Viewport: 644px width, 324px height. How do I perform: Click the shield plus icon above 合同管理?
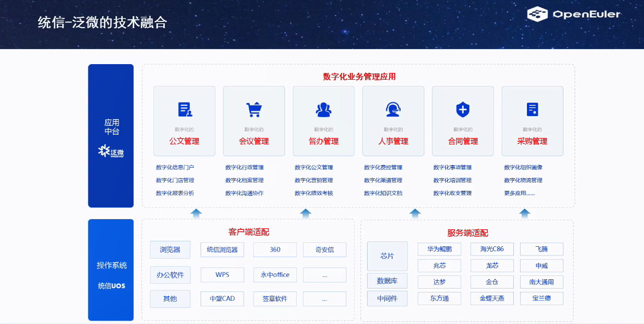tap(463, 110)
